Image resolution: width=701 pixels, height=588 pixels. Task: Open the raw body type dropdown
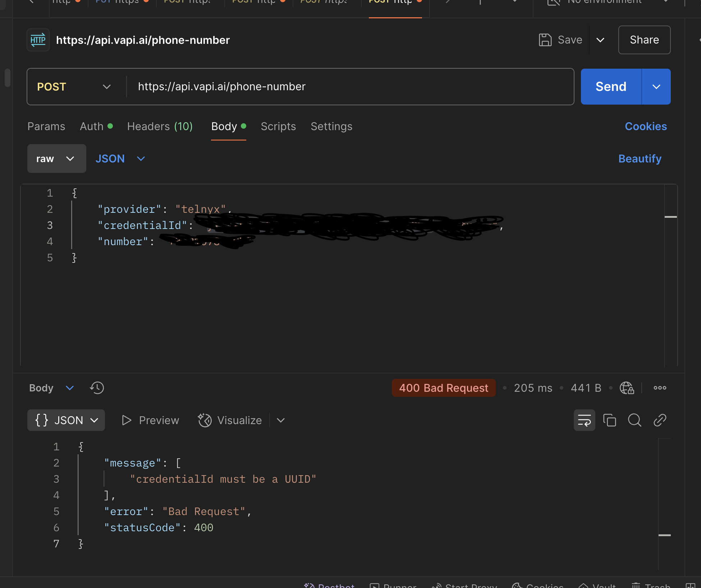[x=56, y=159]
